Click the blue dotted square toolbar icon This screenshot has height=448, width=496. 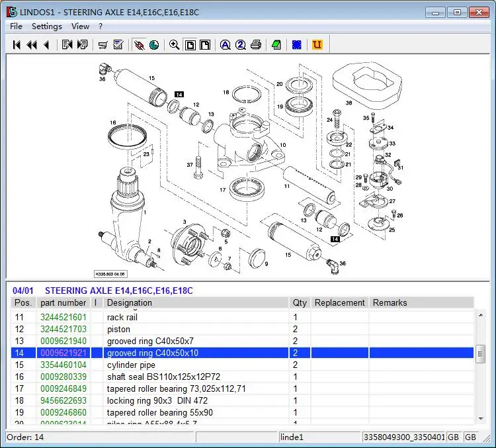coord(296,45)
